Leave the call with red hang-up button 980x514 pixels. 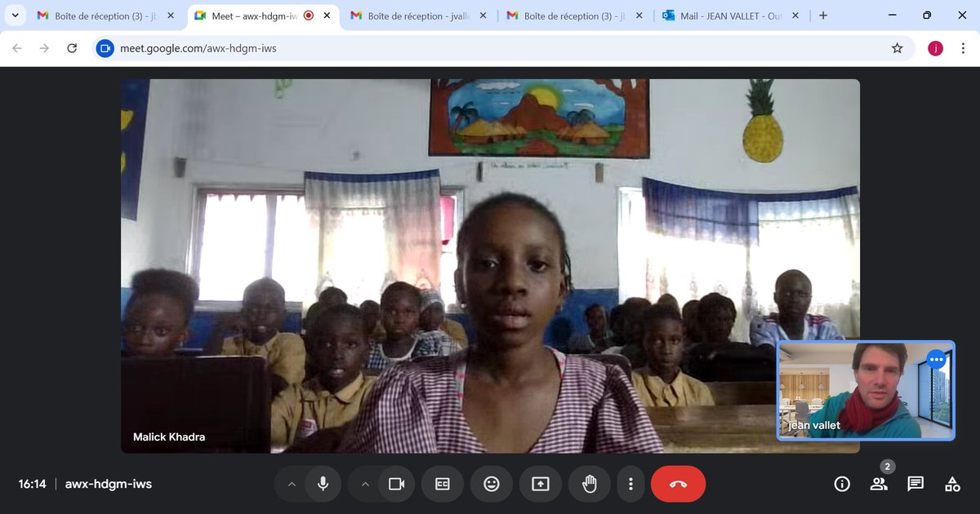pos(678,484)
